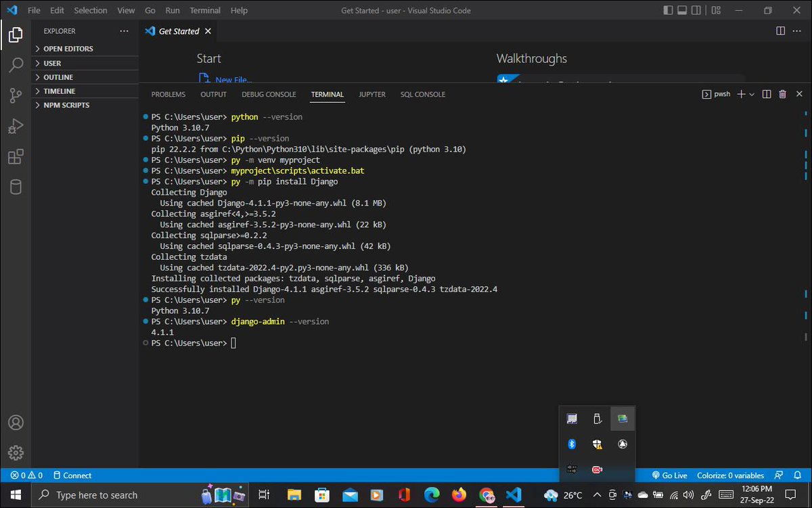812x508 pixels.
Task: Close the terminal panel
Action: pyautogui.click(x=799, y=94)
